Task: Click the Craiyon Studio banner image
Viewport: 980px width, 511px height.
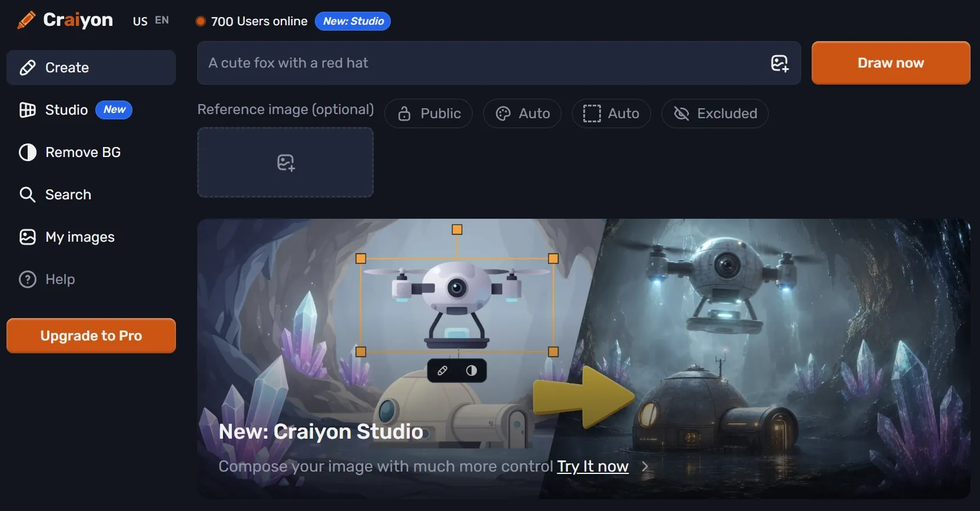Action: tap(584, 359)
